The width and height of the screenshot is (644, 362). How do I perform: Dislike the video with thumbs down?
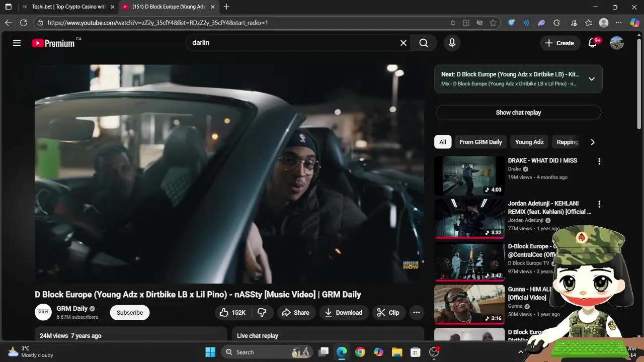coord(262,312)
